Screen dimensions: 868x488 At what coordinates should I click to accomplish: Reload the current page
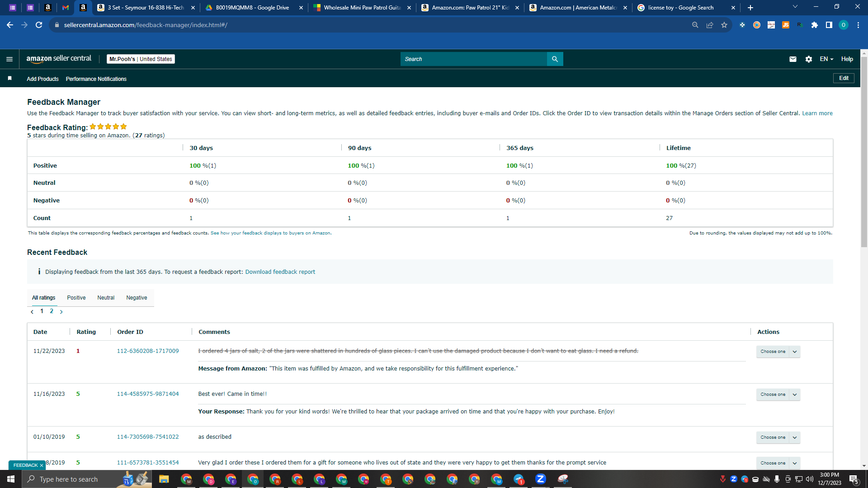click(39, 25)
